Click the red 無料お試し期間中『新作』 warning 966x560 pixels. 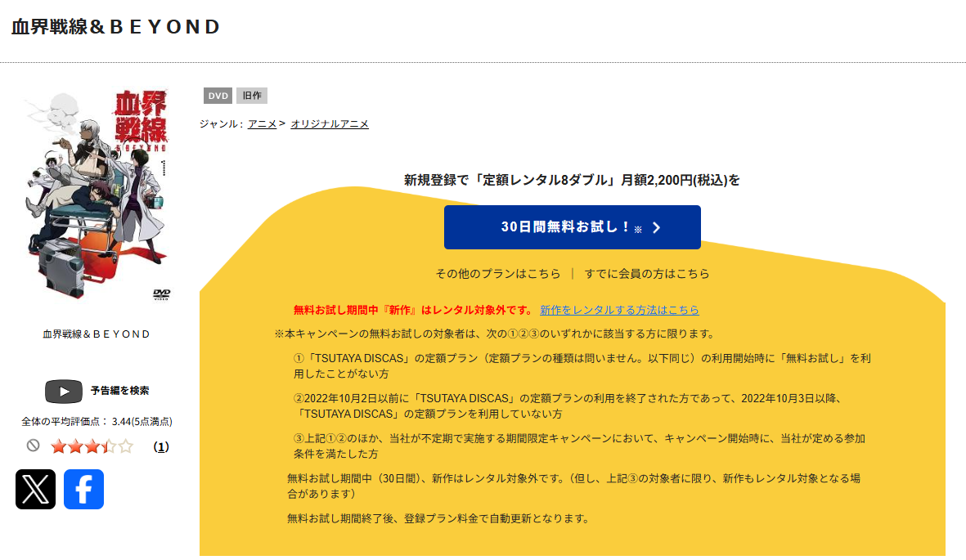click(x=413, y=310)
